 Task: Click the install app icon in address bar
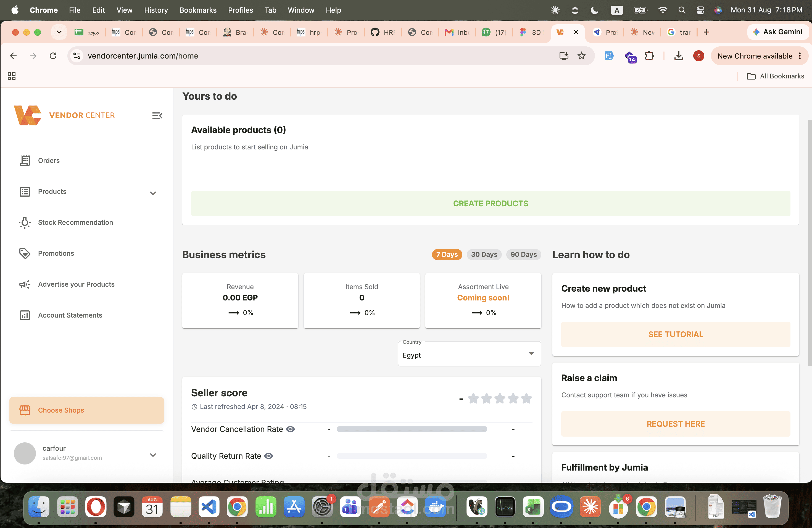click(x=564, y=56)
